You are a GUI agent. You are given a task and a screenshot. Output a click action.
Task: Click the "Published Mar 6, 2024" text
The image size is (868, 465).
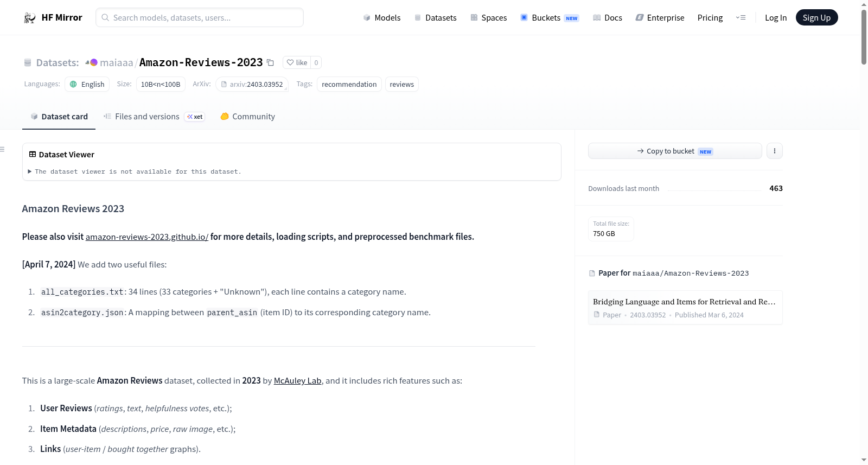pyautogui.click(x=709, y=315)
